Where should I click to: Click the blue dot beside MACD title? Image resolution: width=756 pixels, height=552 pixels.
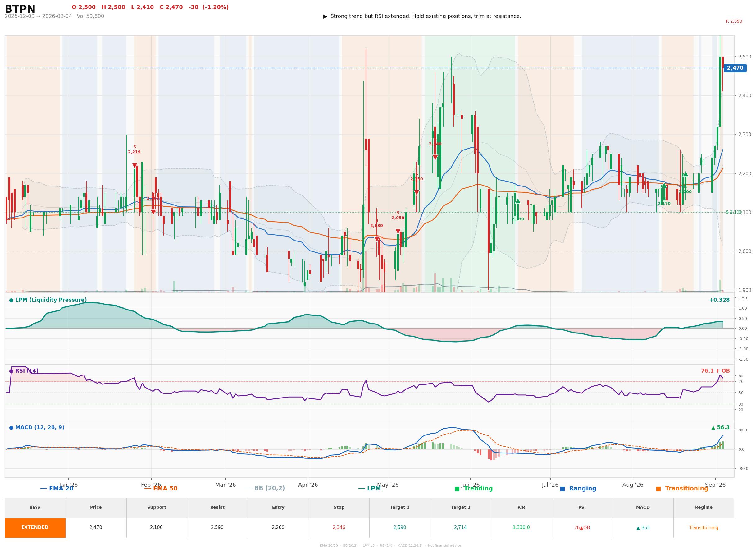[x=11, y=428]
